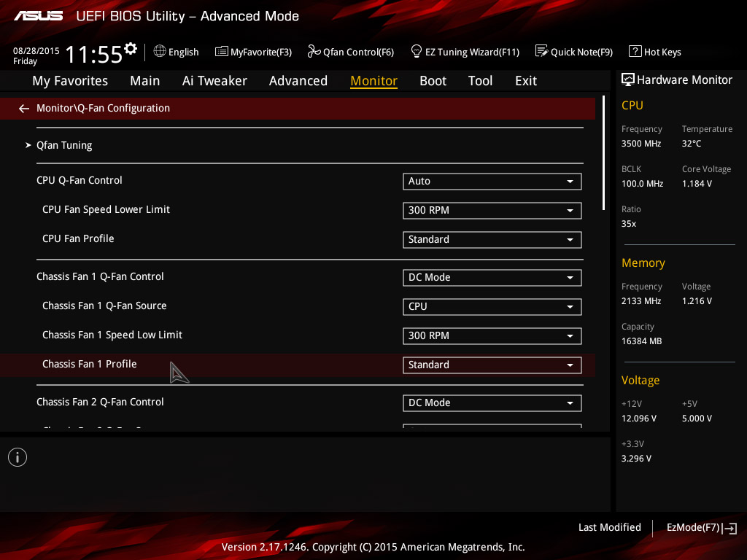Open Qfan Control(F6)
Image resolution: width=747 pixels, height=560 pixels.
[x=351, y=52]
